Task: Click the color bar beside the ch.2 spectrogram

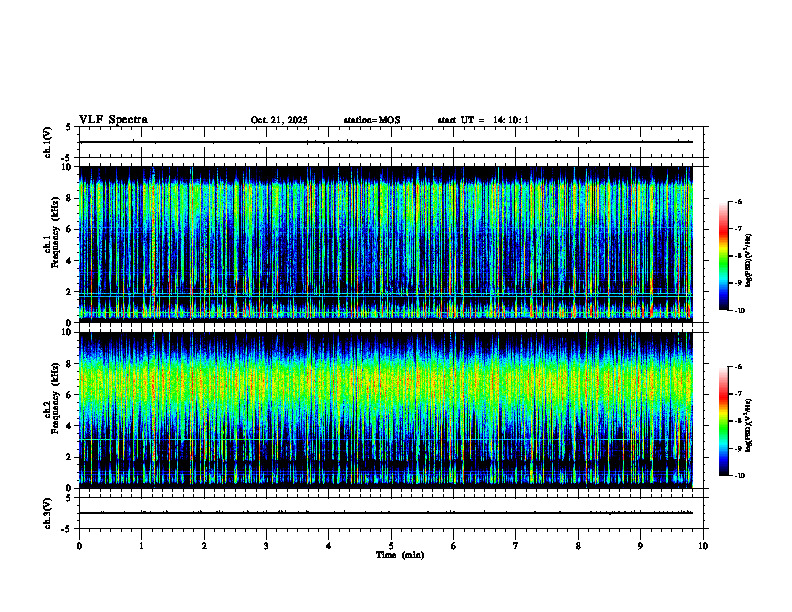Action: 724,421
